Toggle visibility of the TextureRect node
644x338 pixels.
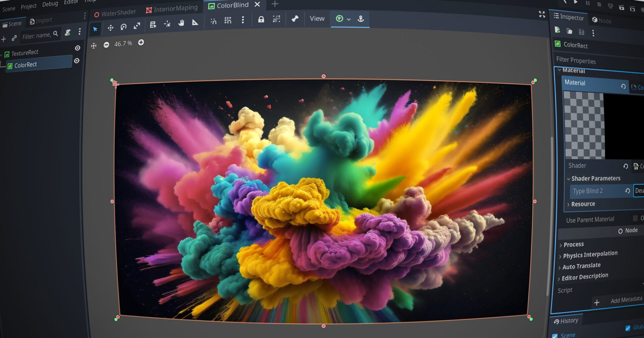(77, 48)
